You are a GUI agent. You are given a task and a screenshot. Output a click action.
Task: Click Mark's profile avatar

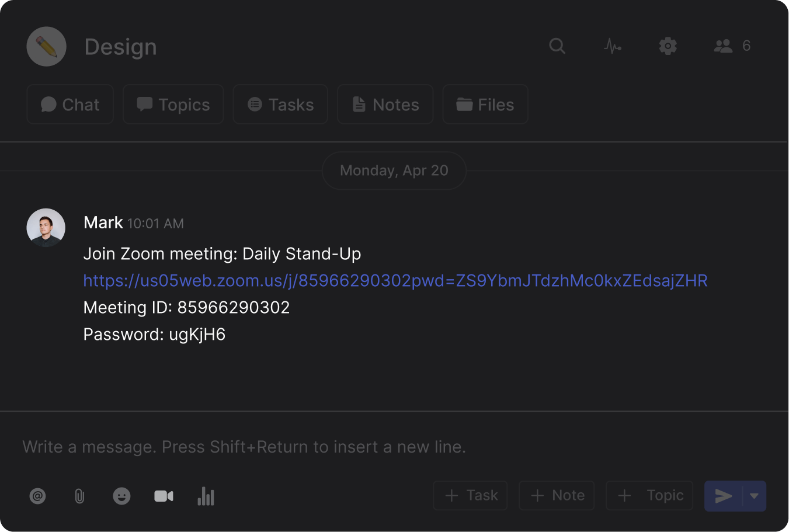tap(46, 227)
